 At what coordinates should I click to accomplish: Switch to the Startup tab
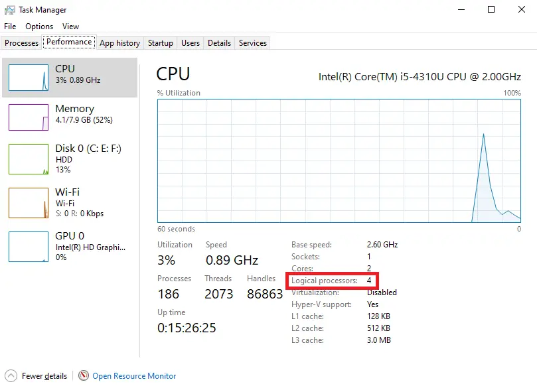click(x=160, y=42)
